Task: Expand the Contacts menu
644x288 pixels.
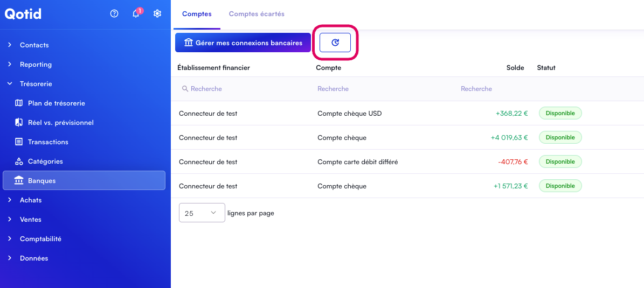Action: 34,45
